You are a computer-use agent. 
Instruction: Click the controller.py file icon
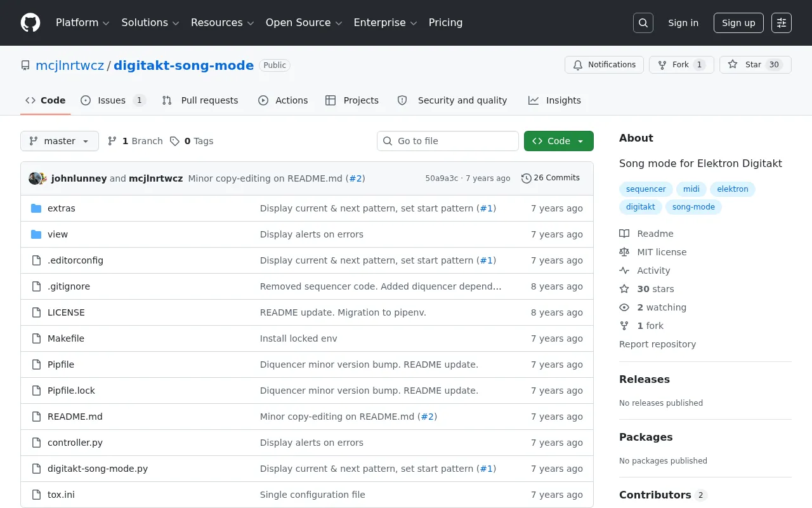(x=36, y=443)
